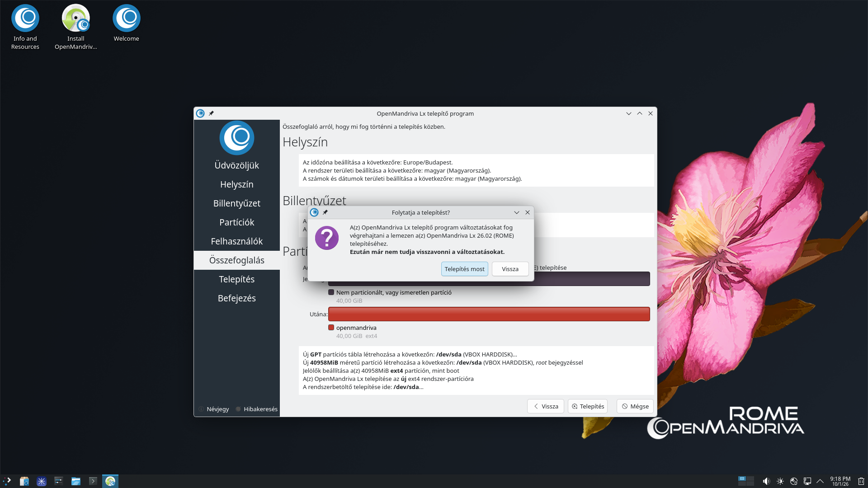Select the Felhasználók step in the sidebar
This screenshot has width=868, height=488.
pyautogui.click(x=237, y=241)
